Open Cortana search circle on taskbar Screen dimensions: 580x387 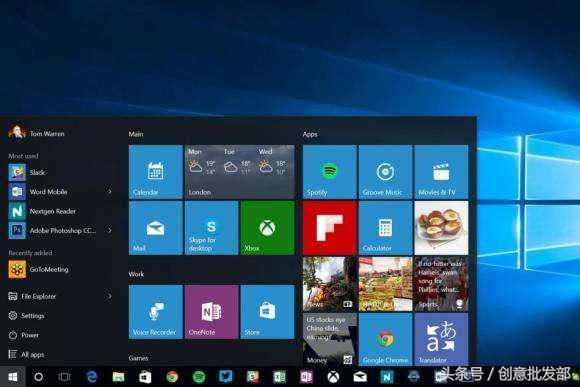(38, 377)
